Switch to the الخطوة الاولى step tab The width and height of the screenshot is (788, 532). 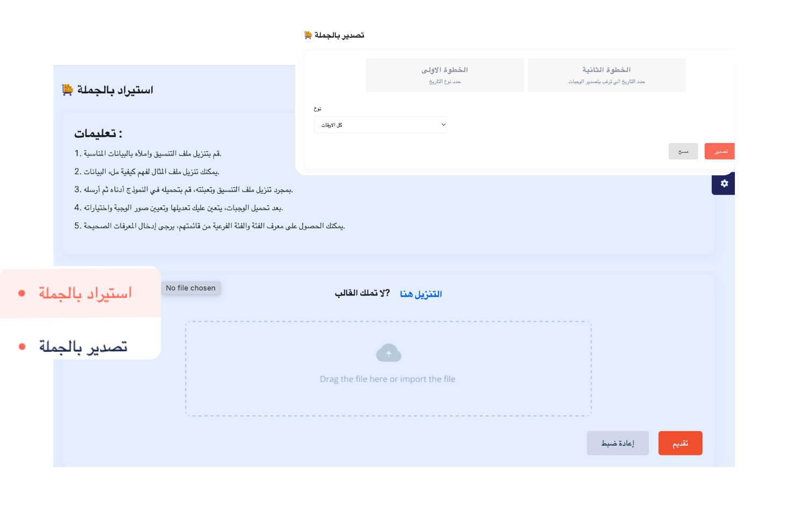(x=444, y=75)
